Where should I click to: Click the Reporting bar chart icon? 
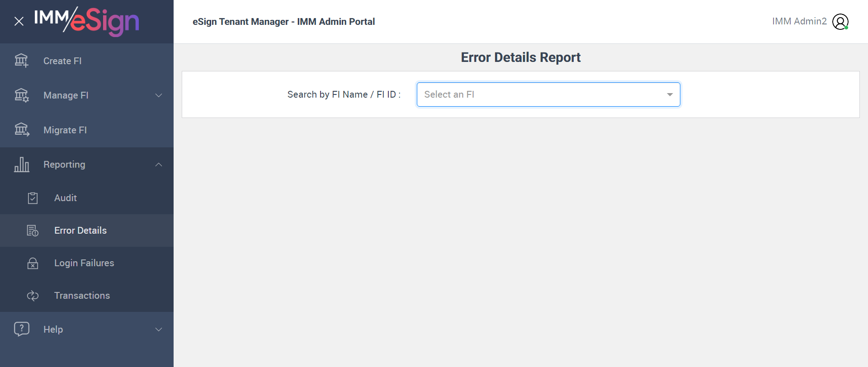(x=21, y=165)
